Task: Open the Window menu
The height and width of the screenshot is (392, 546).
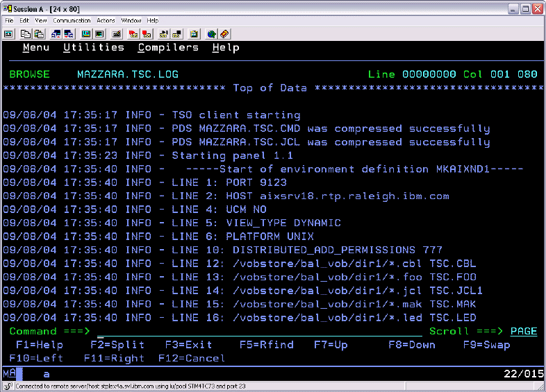Action: pyautogui.click(x=131, y=21)
